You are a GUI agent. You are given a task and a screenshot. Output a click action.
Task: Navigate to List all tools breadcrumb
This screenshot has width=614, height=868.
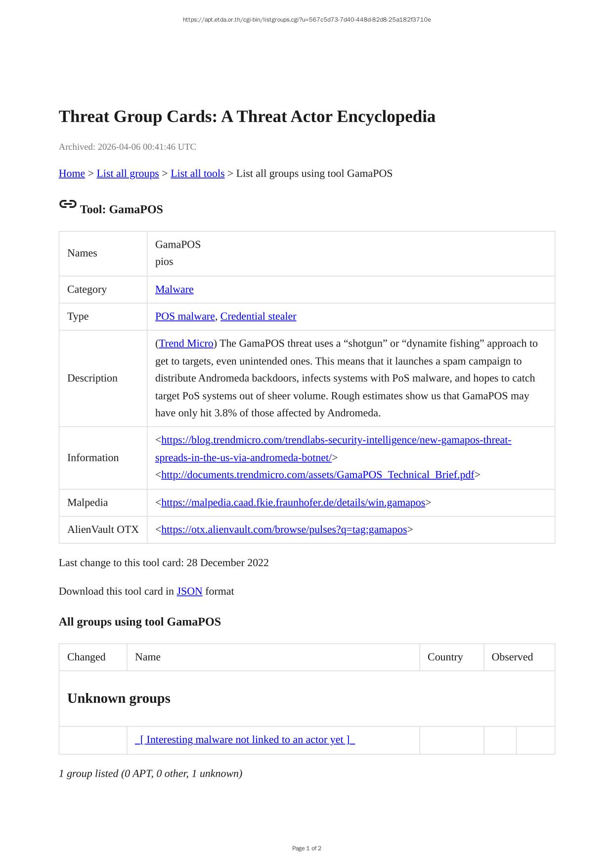tap(197, 174)
